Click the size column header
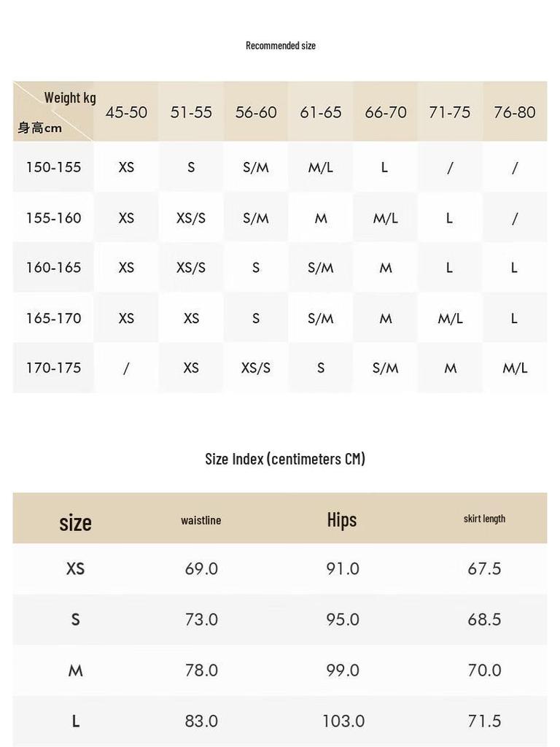Viewport: 560px width, 747px height. (x=75, y=522)
